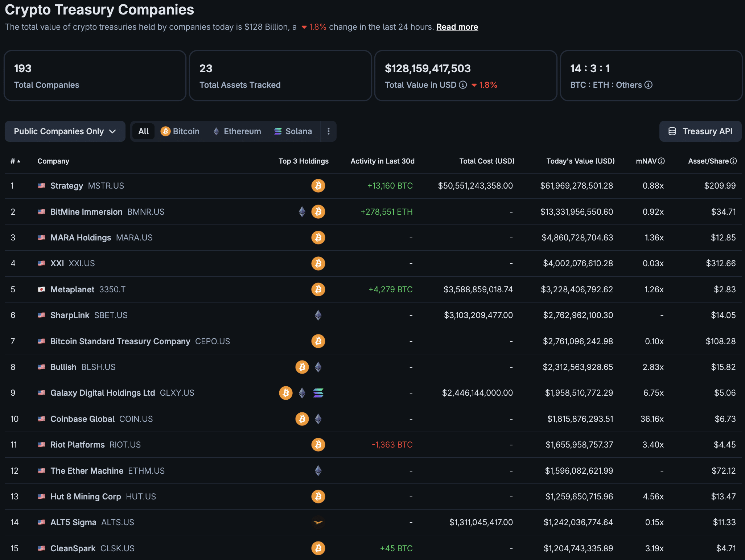
Task: Click SharpLink's Ethereum holdings icon
Action: click(318, 315)
